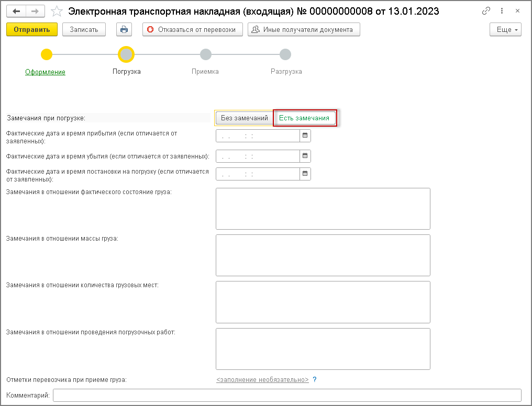Image resolution: width=532 pixels, height=406 pixels.
Task: Click the Отправить button
Action: 32,29
